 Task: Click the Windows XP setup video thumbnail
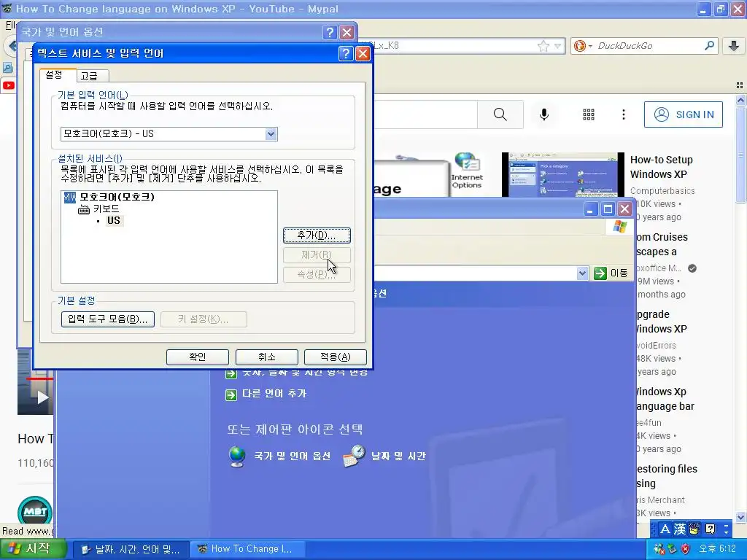(563, 174)
